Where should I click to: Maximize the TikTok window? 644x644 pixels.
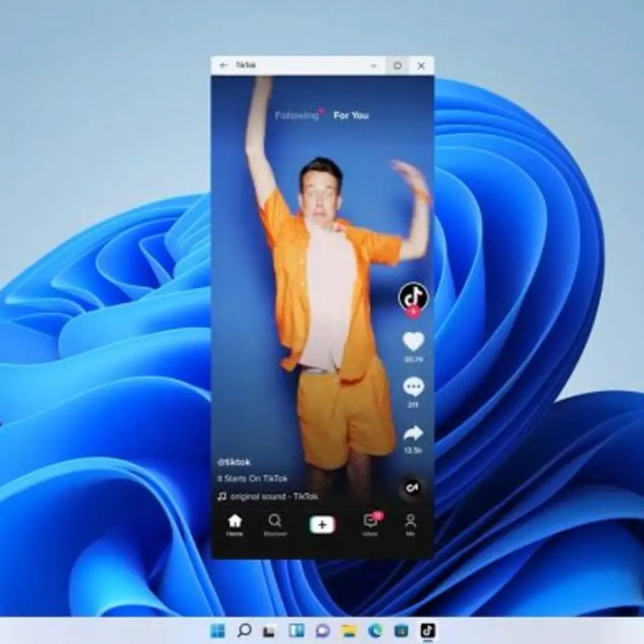coord(398,65)
